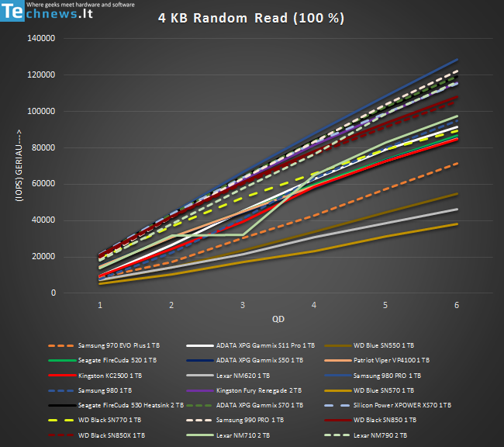Click the chart title 4 KB Random Read

point(251,18)
